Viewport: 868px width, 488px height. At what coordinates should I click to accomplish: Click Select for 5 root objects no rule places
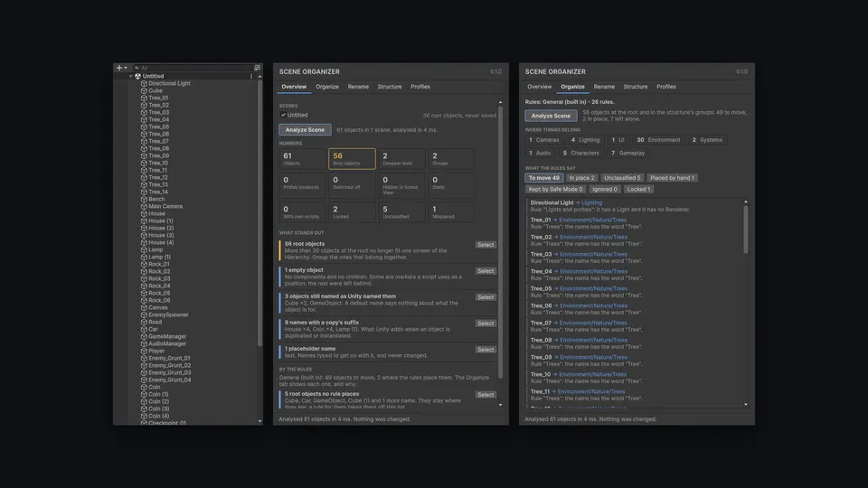486,395
